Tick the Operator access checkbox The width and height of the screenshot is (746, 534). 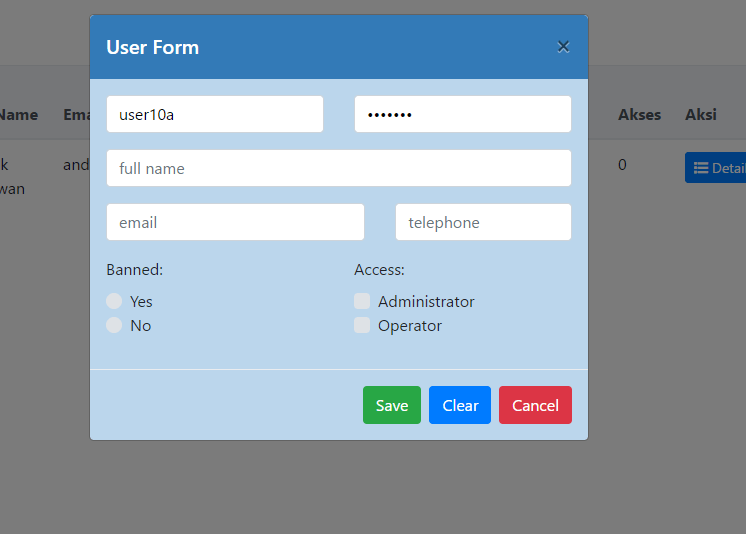click(x=362, y=325)
